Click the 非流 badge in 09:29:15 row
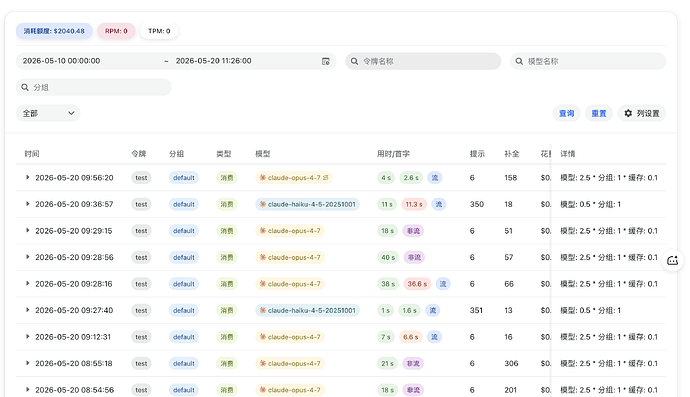 pyautogui.click(x=413, y=231)
